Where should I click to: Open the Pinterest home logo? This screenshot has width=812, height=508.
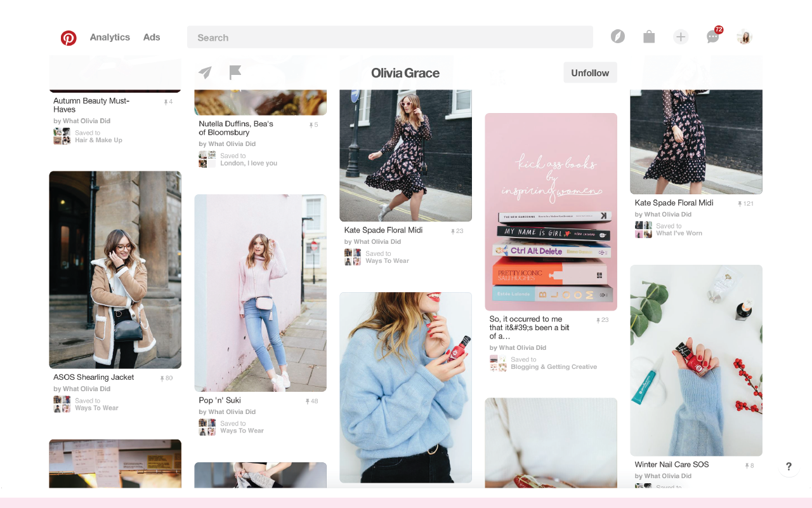69,37
